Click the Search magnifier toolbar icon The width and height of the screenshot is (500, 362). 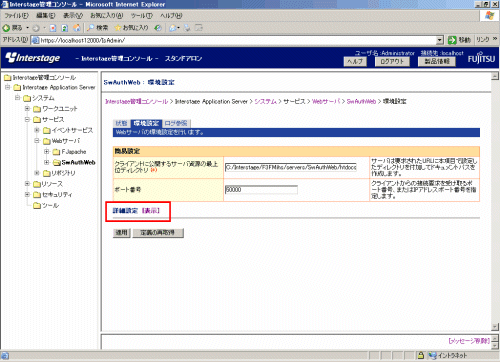pyautogui.click(x=91, y=28)
